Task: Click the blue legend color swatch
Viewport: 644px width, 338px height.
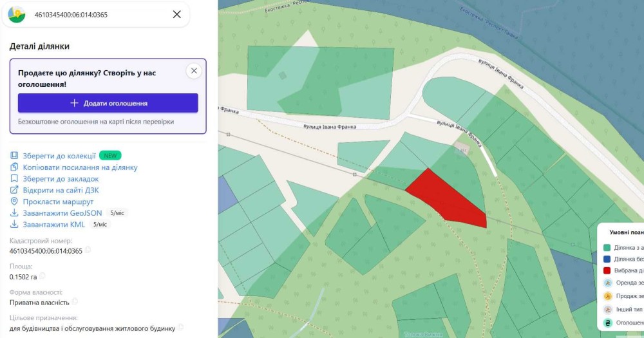Action: point(607,259)
